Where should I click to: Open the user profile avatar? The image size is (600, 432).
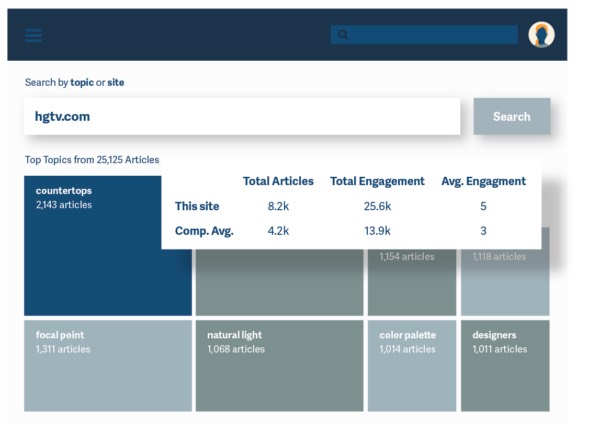click(x=542, y=35)
